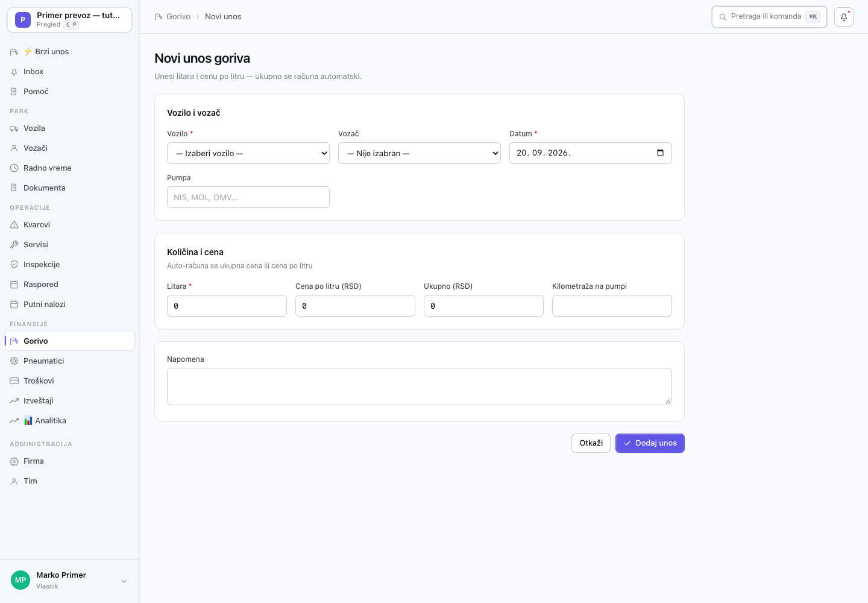Click the Servisi wrench icon
The width and height of the screenshot is (868, 603).
coord(14,245)
